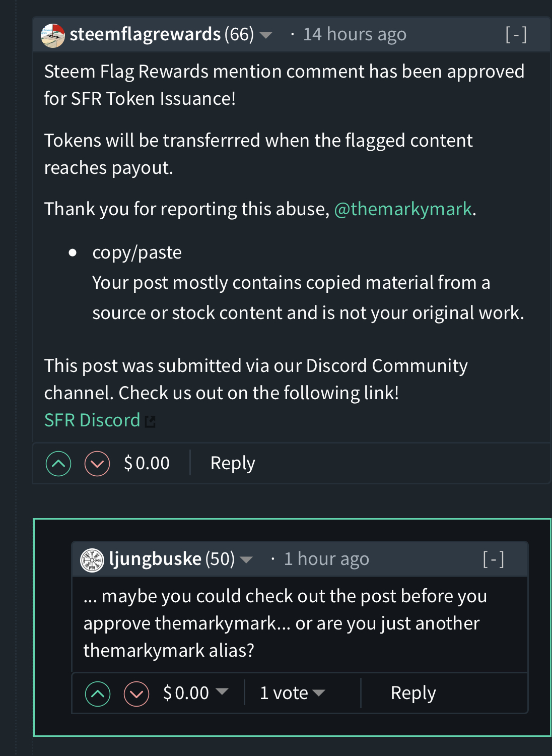This screenshot has width=552, height=756.
Task: Open the 14 hours ago permalink
Action: 355,34
